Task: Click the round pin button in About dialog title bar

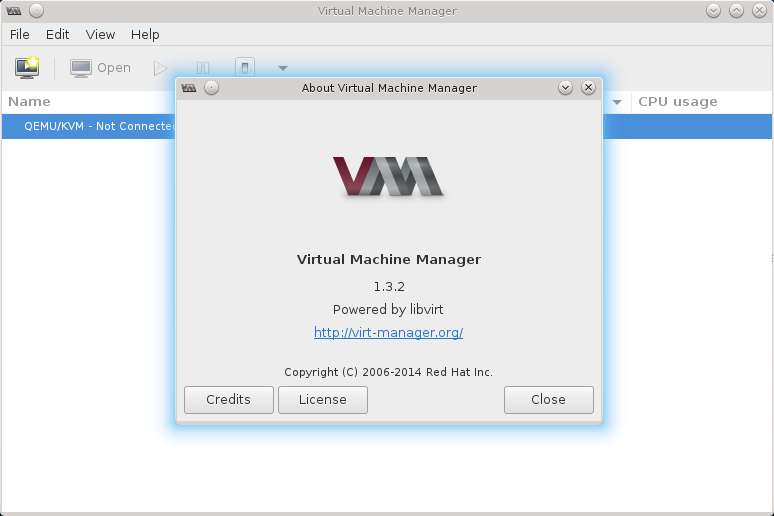Action: pyautogui.click(x=212, y=88)
